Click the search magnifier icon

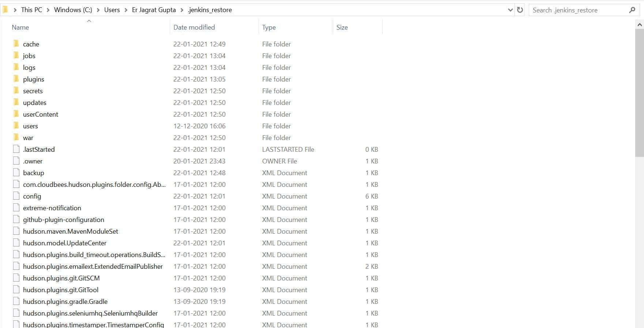tap(632, 10)
